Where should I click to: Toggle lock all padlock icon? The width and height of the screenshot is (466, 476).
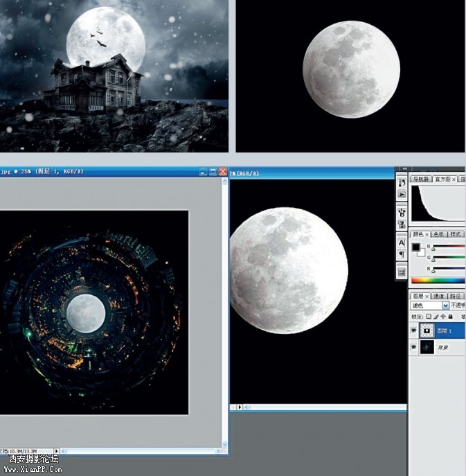[451, 317]
